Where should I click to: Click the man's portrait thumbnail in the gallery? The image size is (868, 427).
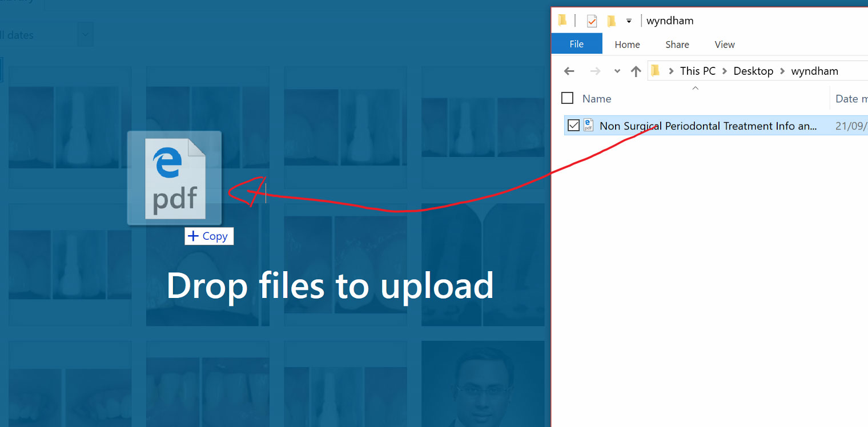point(483,384)
